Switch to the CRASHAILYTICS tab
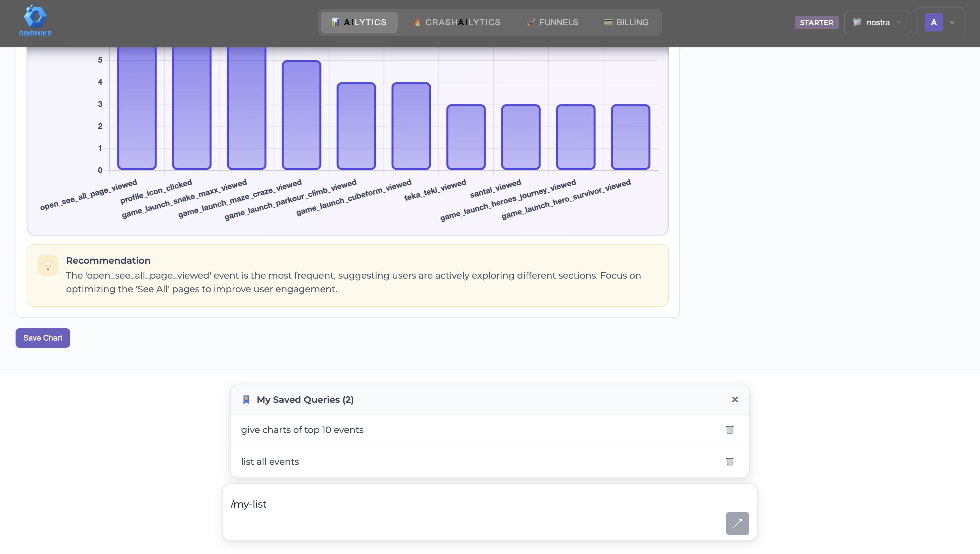 click(457, 22)
